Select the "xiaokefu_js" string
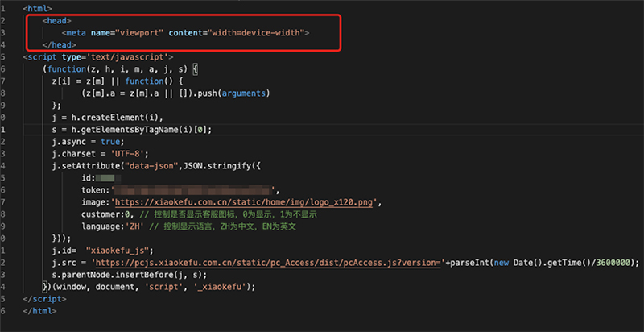The height and width of the screenshot is (332, 644). pos(119,251)
